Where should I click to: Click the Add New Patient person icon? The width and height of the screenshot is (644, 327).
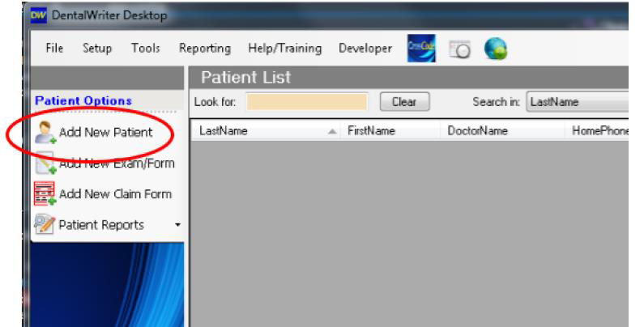45,132
